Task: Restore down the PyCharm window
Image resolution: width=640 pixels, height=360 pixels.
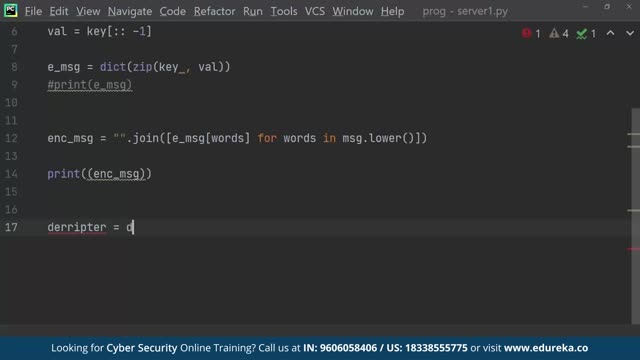Action: tap(607, 7)
